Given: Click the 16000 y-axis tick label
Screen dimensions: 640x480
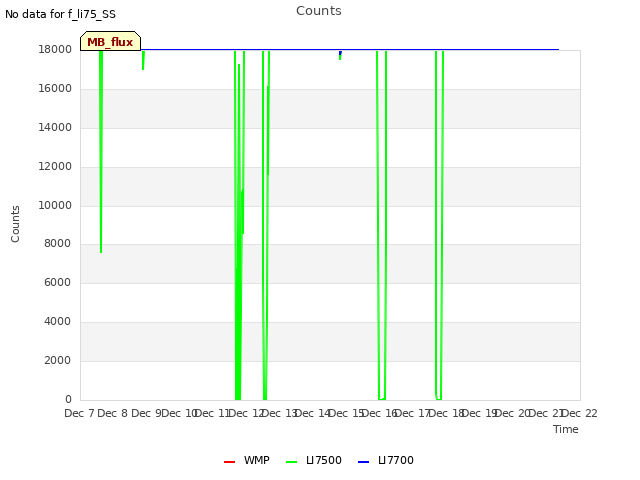Looking at the screenshot, I should [55, 89].
